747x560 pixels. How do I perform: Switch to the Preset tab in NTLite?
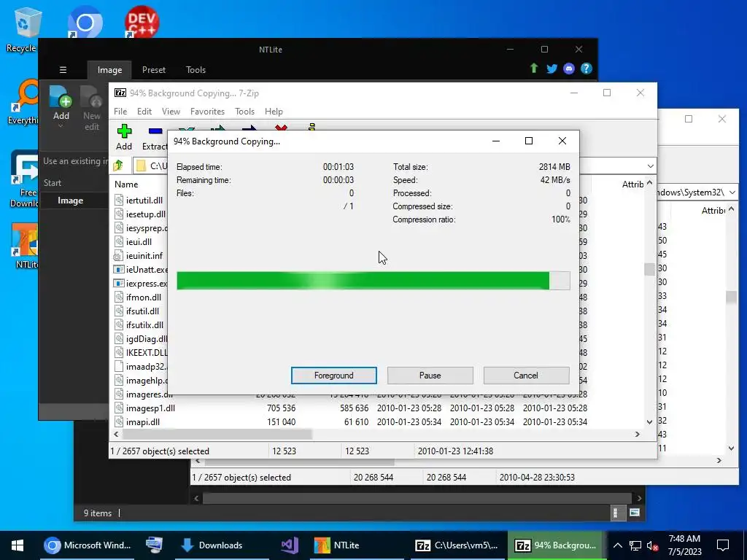[x=154, y=70]
